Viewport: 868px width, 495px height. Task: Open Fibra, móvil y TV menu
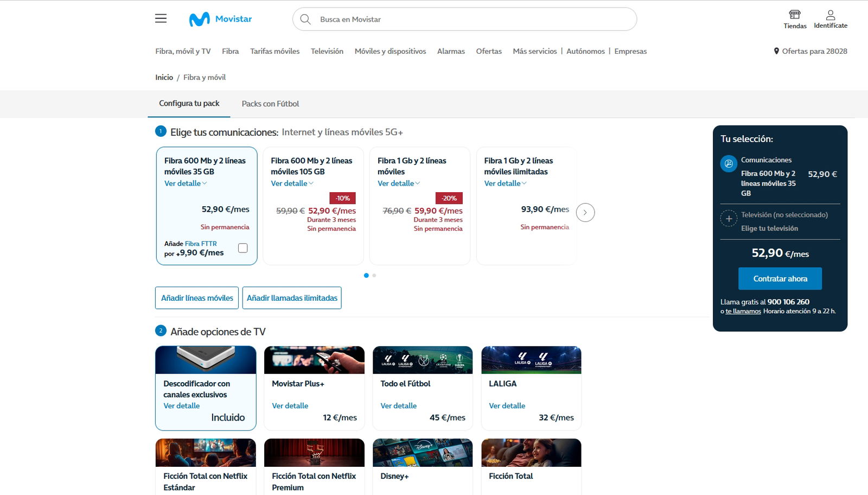(x=183, y=51)
